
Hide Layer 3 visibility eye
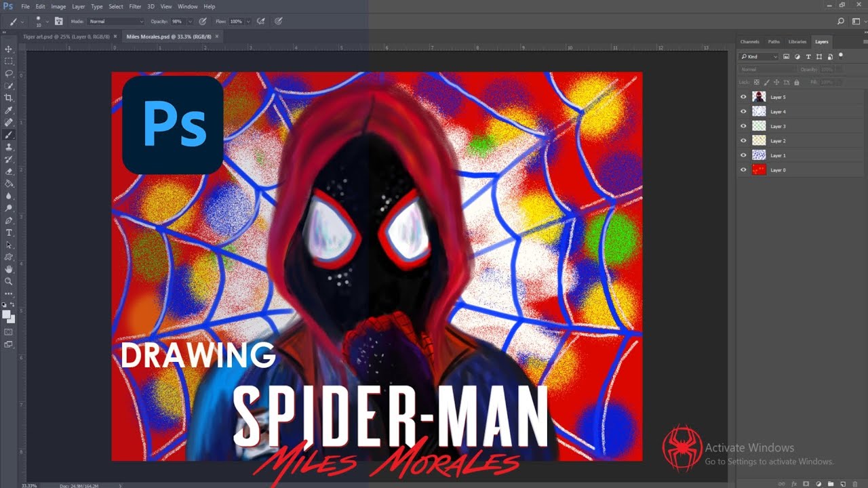(x=743, y=126)
